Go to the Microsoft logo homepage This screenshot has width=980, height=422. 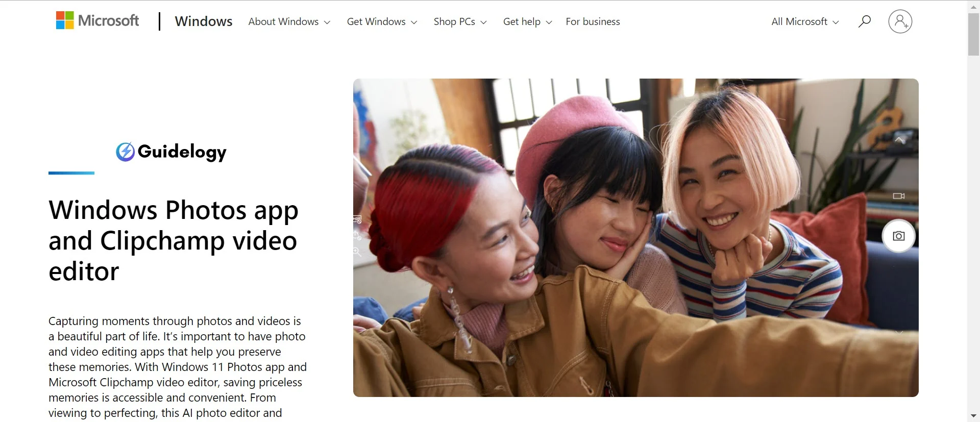click(x=97, y=21)
